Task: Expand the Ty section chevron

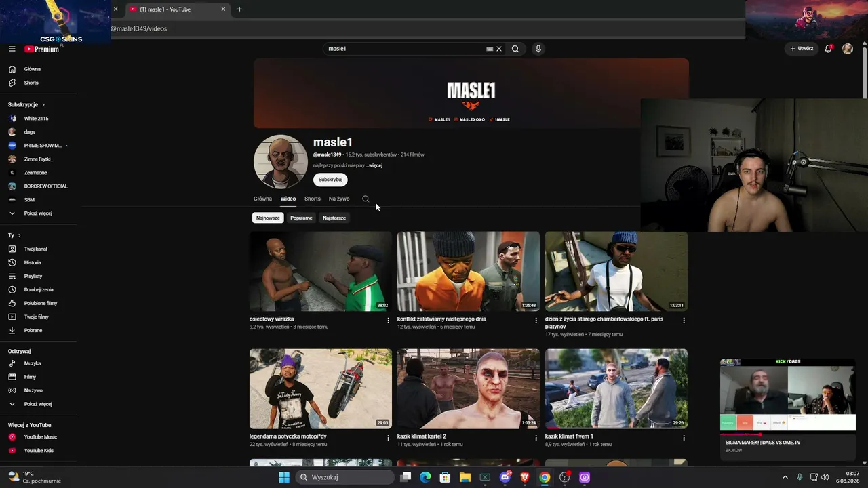Action: pos(19,235)
